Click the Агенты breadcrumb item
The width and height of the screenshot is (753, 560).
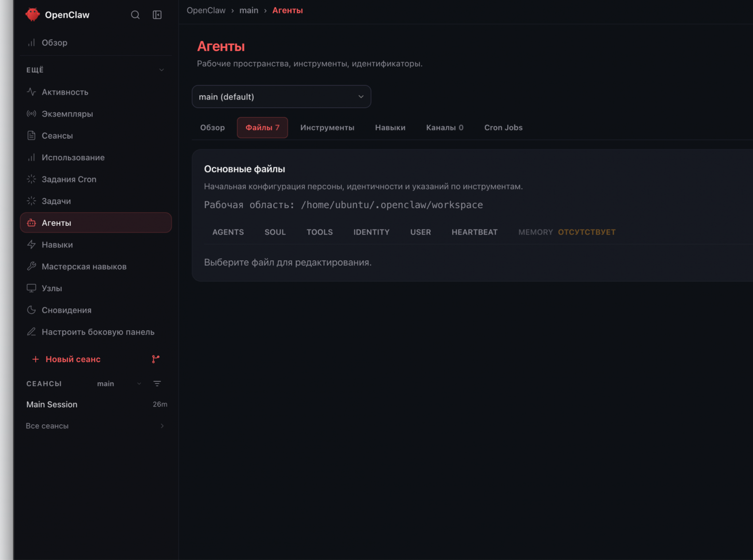coord(288,10)
